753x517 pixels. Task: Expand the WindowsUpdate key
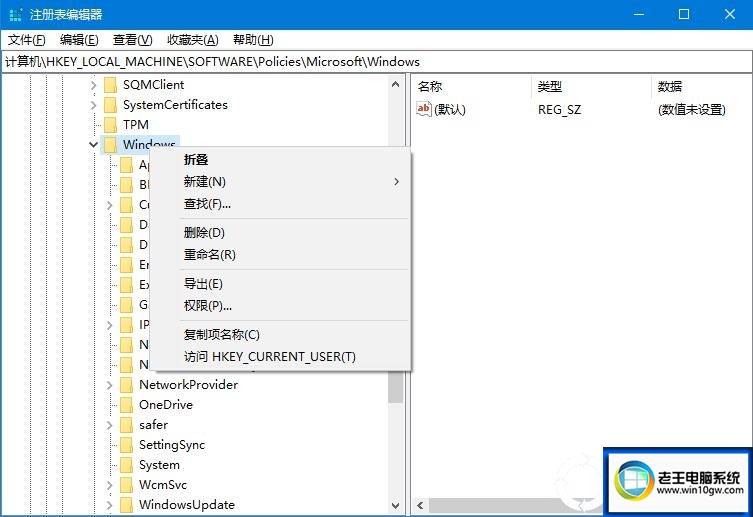coord(109,505)
